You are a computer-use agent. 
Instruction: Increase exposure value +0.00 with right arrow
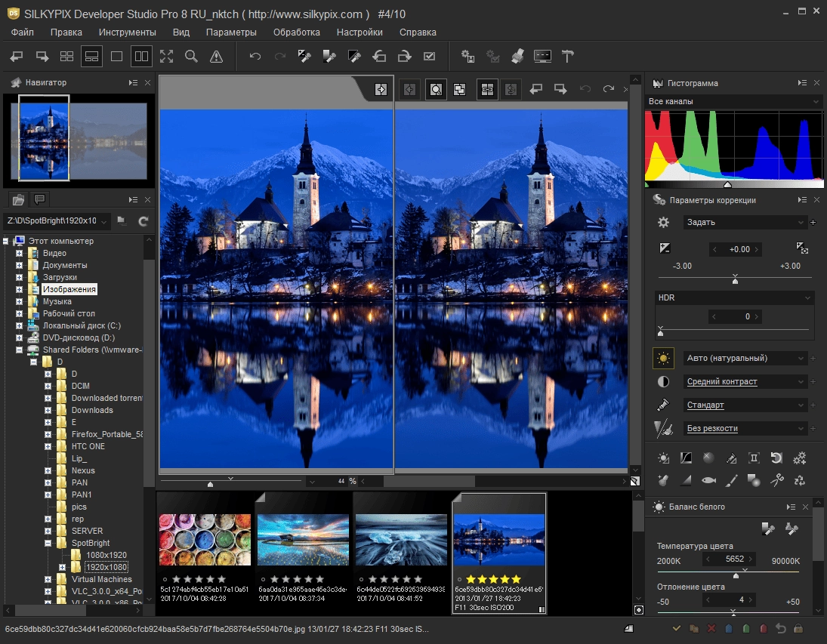click(x=757, y=249)
